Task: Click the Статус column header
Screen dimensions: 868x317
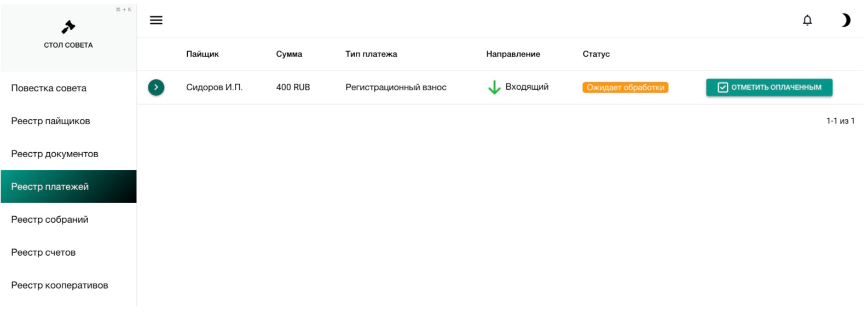Action: 596,54
